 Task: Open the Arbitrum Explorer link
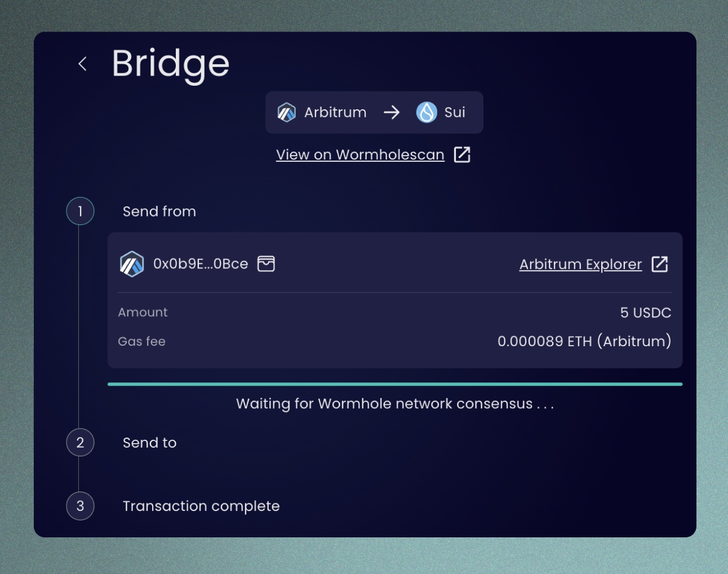580,264
